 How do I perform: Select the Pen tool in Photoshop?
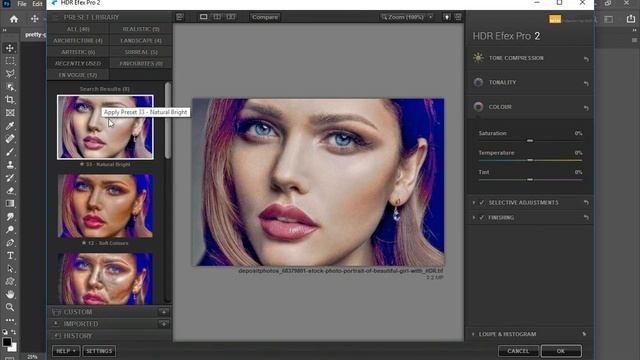coord(10,243)
